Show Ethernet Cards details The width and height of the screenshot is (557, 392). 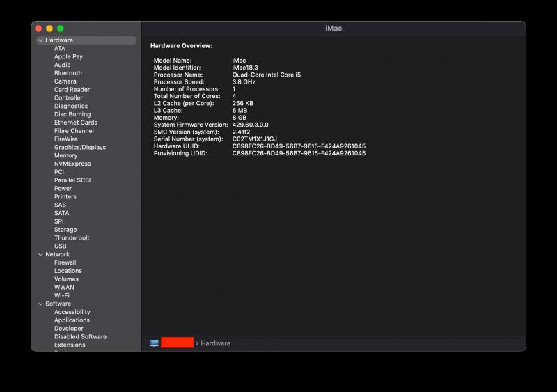76,123
